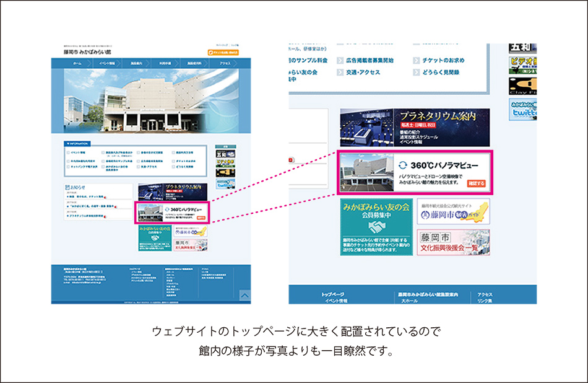The height and width of the screenshot is (383, 588).
Task: Click the 確認する button in the enlarged panorama banner
Action: point(475,183)
